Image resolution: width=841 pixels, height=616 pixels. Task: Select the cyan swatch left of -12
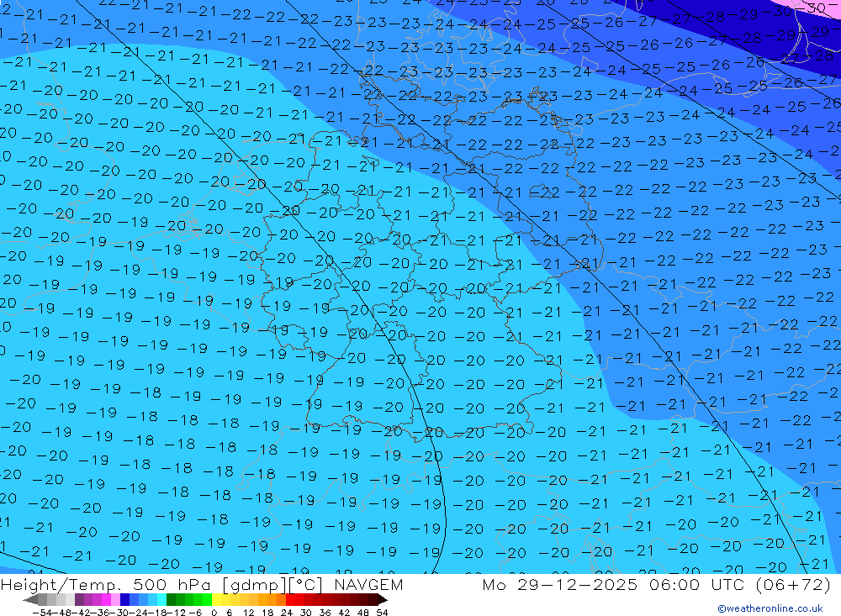[x=161, y=600]
